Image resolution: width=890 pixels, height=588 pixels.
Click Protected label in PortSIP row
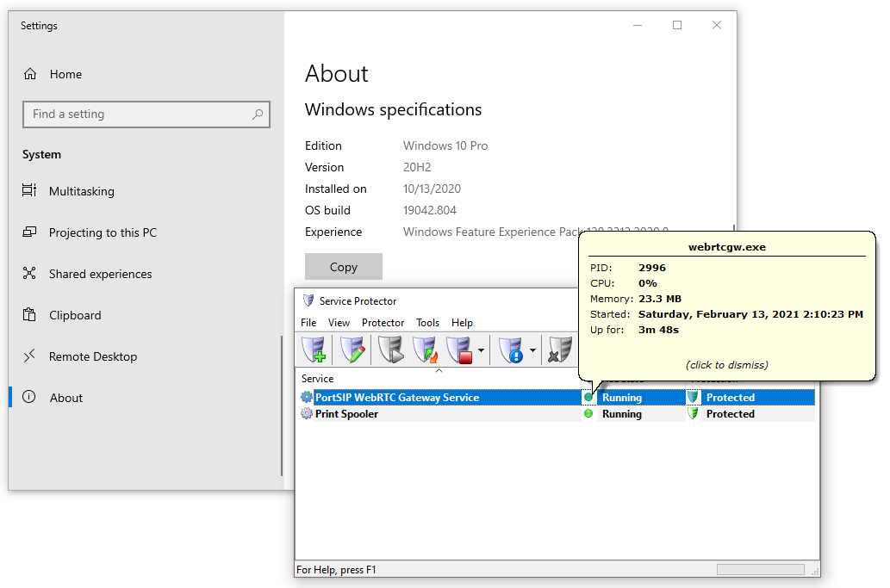(x=731, y=398)
